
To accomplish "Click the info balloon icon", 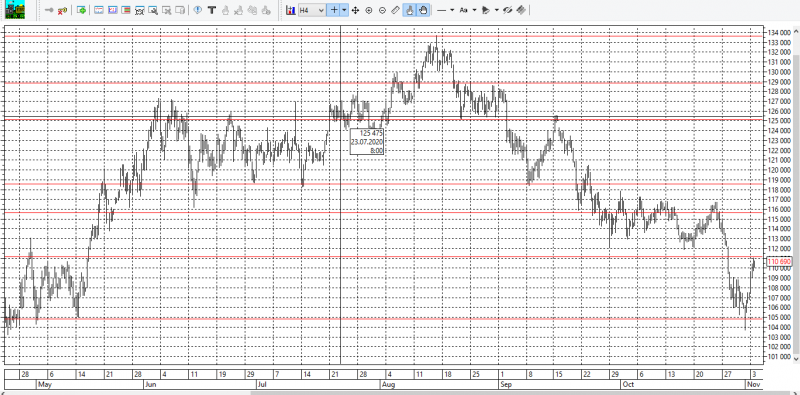I will click(x=198, y=10).
